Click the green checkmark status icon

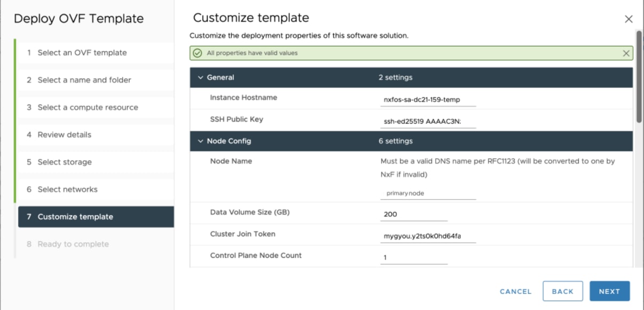point(198,53)
